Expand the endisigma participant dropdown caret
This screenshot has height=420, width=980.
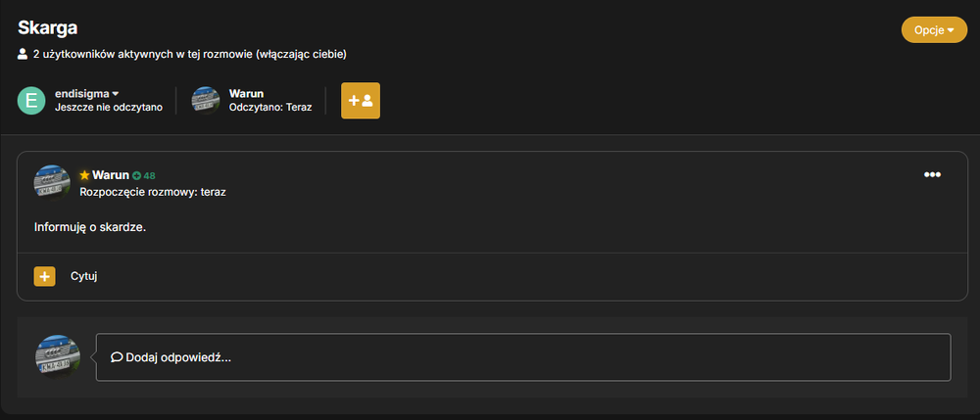coord(116,94)
